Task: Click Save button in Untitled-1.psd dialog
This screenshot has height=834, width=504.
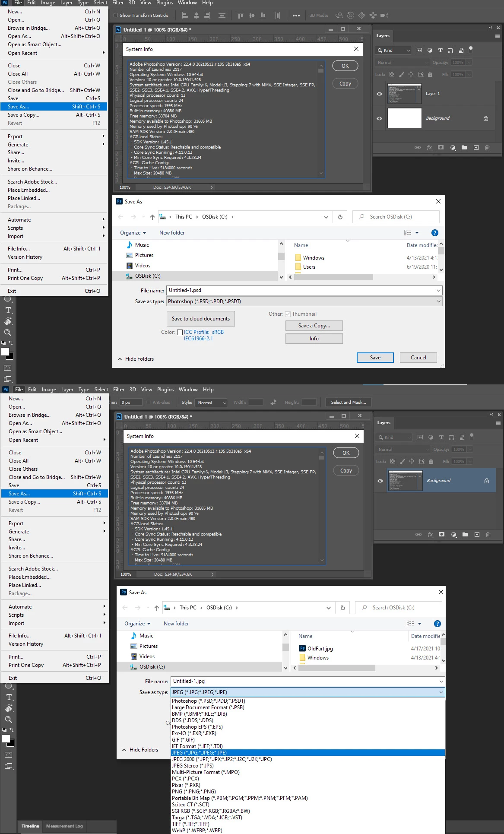Action: (375, 358)
